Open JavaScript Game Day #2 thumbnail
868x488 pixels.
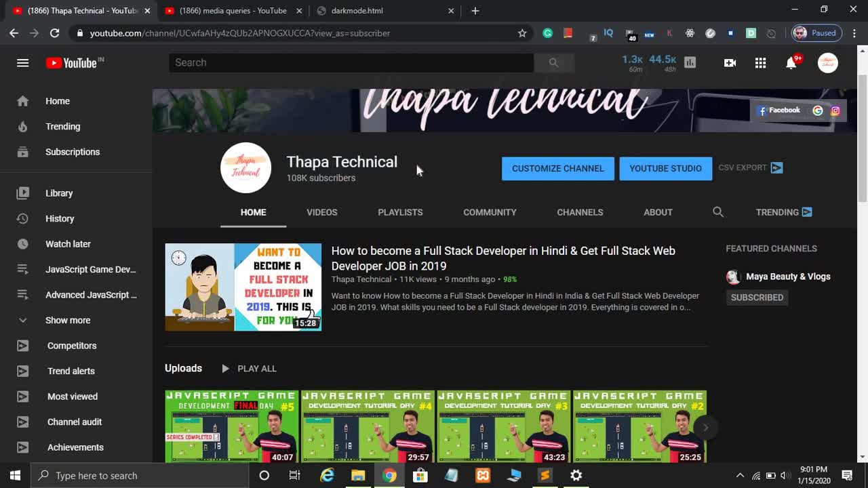[x=639, y=426]
